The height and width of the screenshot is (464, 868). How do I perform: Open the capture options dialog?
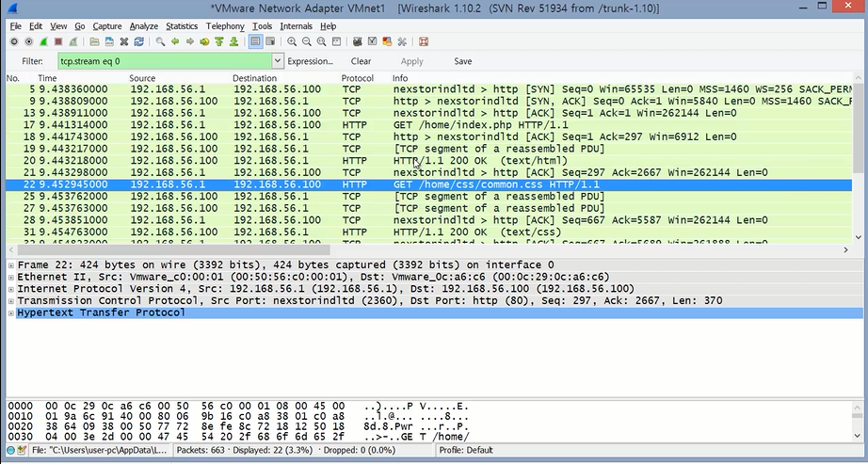(29, 41)
